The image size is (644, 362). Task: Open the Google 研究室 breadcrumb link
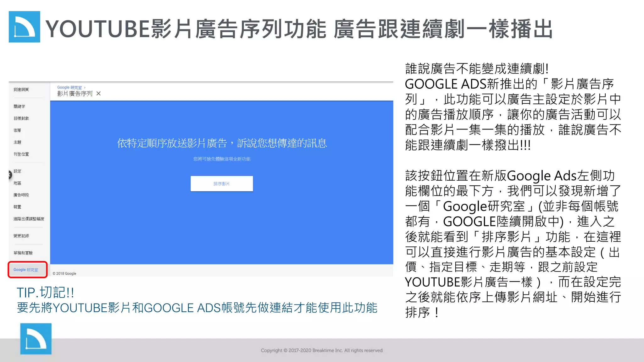coord(69,87)
